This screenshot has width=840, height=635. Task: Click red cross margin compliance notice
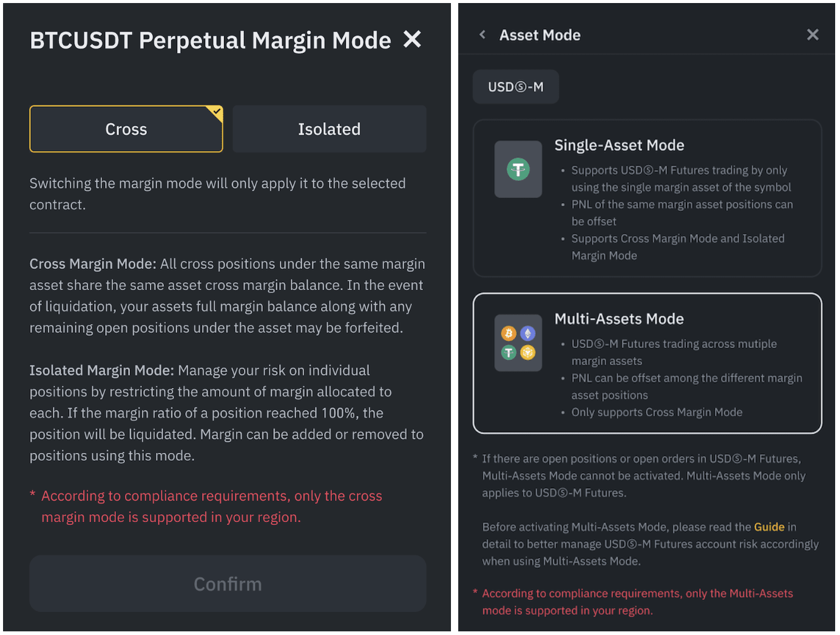pos(211,506)
